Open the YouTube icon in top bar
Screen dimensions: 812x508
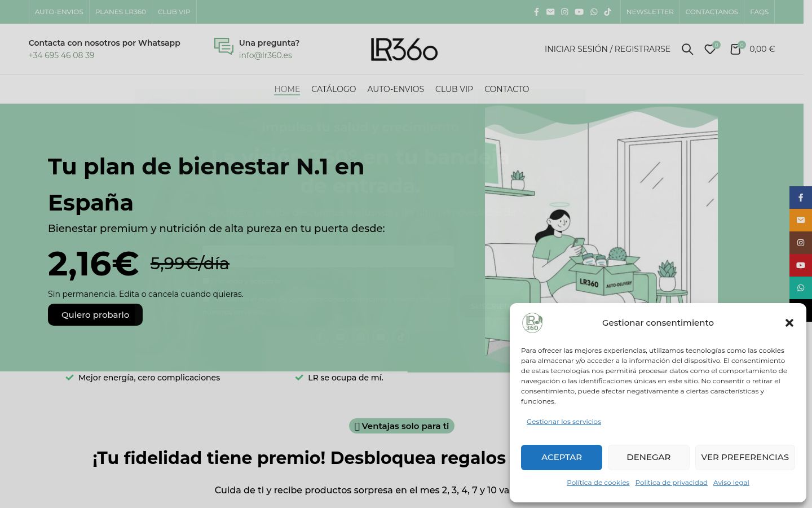(579, 12)
